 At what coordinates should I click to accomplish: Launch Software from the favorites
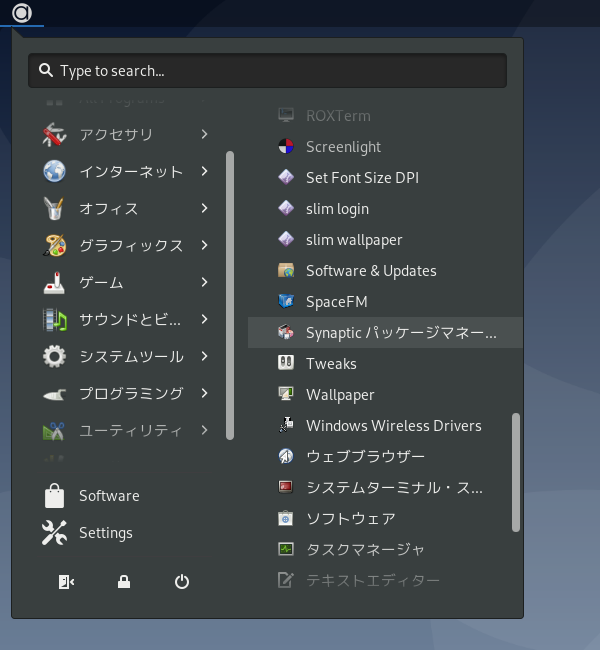pos(125,496)
